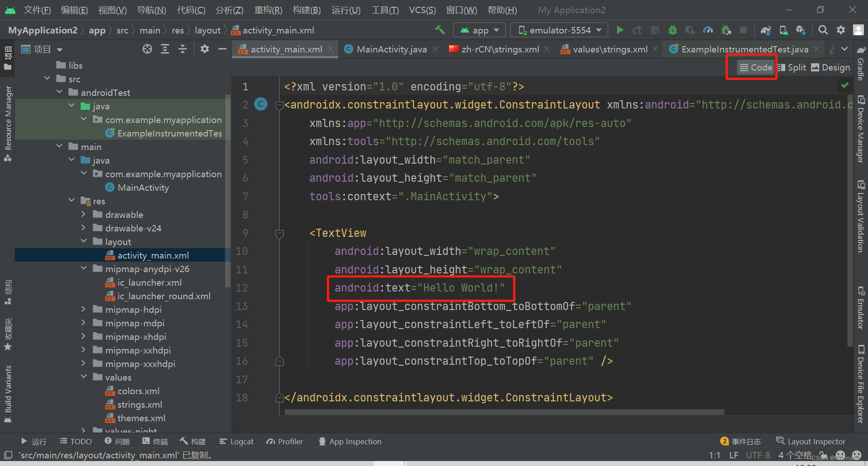868x466 pixels.
Task: Select strings.xml in the values folder
Action: [x=140, y=405]
